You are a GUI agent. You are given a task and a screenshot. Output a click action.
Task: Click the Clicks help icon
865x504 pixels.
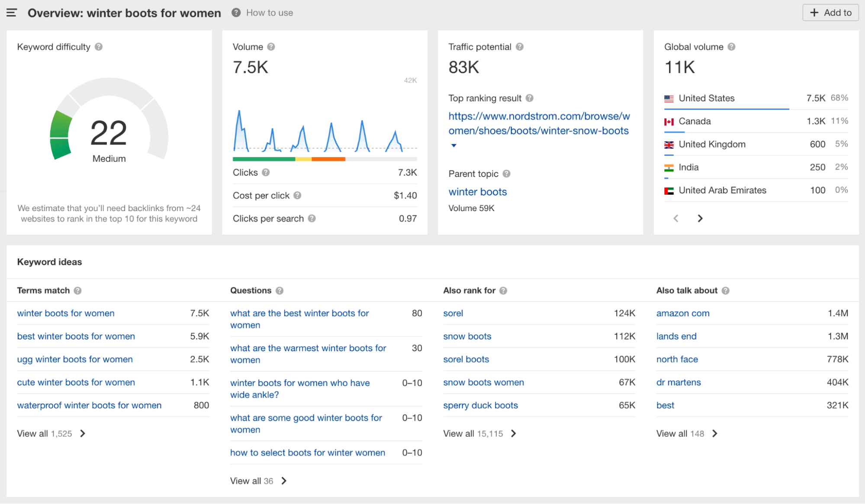(266, 172)
